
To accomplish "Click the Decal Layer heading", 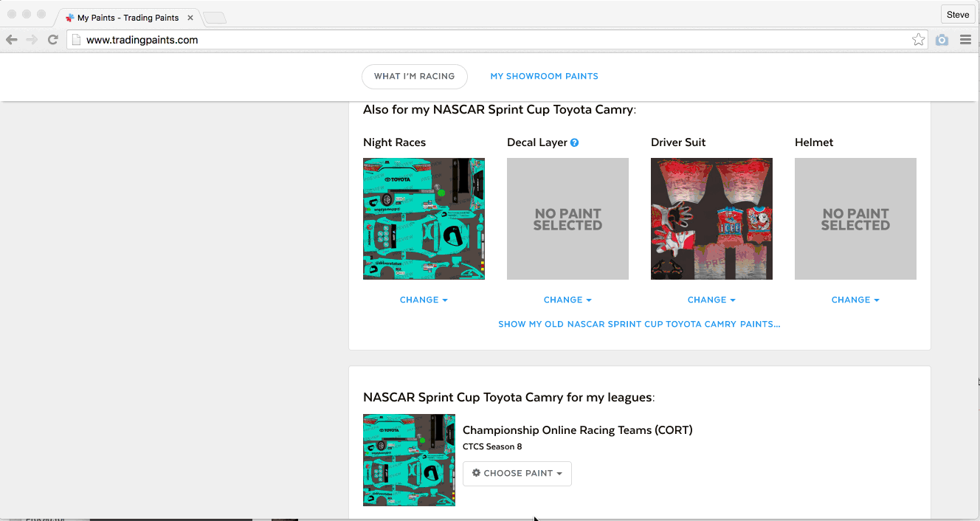I will [x=537, y=142].
